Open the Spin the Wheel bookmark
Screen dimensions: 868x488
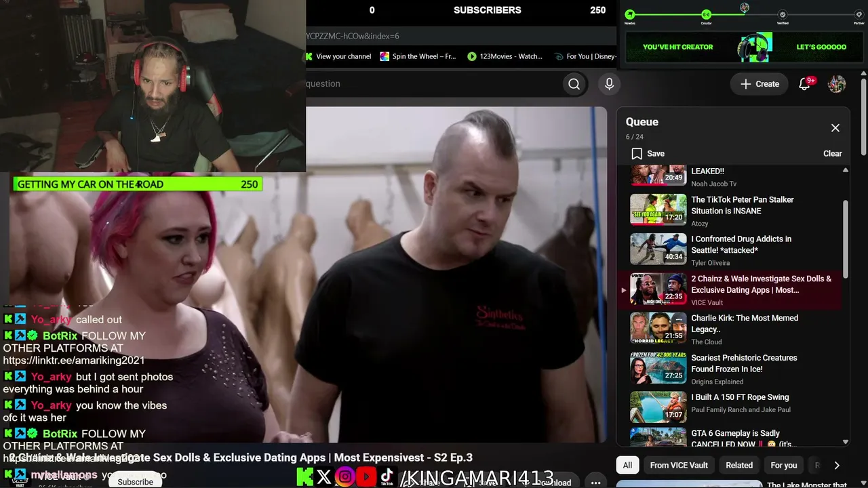(418, 56)
